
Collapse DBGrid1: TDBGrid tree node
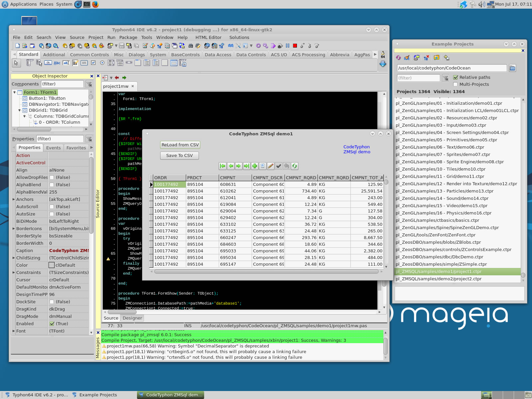[x=19, y=110]
